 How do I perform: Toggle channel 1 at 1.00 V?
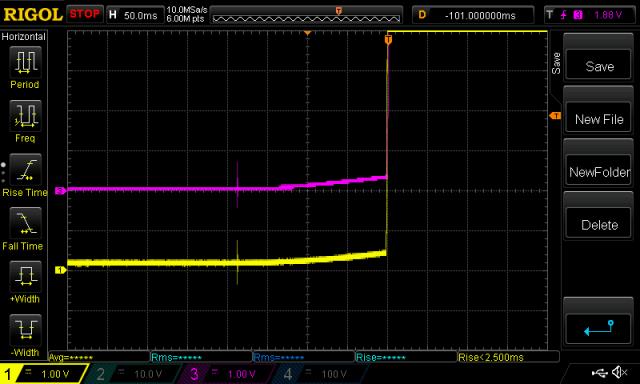click(x=43, y=374)
